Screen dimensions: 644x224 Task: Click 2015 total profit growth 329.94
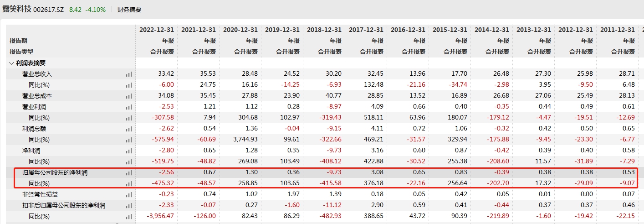point(458,140)
